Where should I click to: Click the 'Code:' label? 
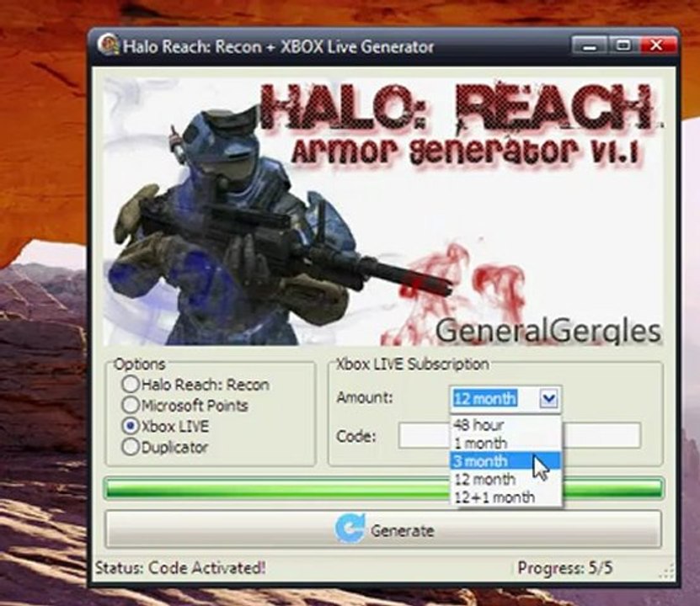click(x=356, y=436)
